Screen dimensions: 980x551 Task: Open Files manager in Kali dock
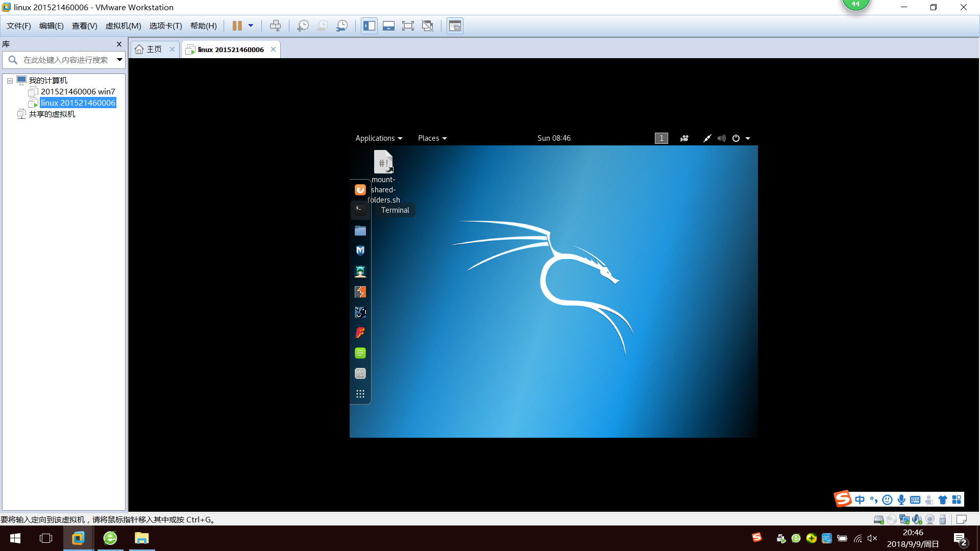coord(360,231)
